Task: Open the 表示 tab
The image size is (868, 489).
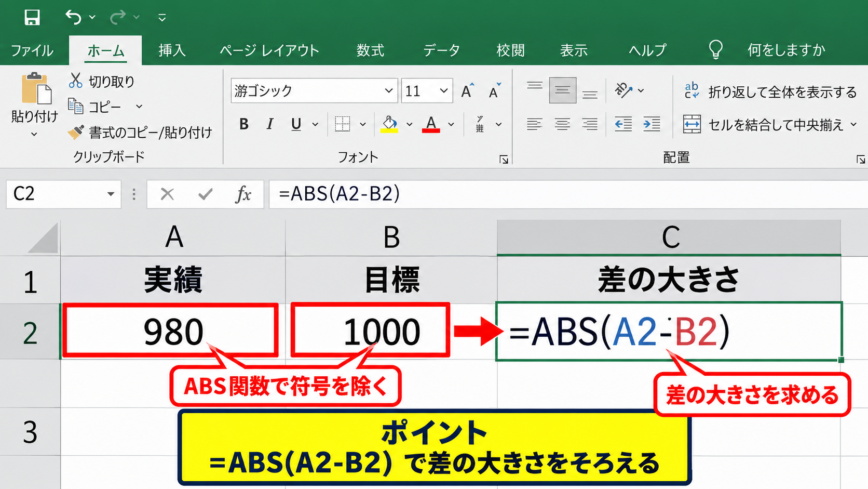Action: click(x=574, y=50)
